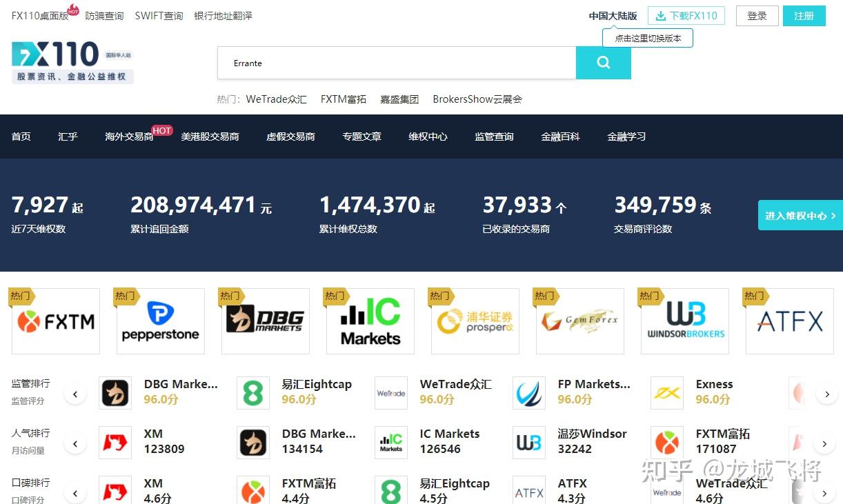
Task: Open the FX110 site logo
Action: 72,62
